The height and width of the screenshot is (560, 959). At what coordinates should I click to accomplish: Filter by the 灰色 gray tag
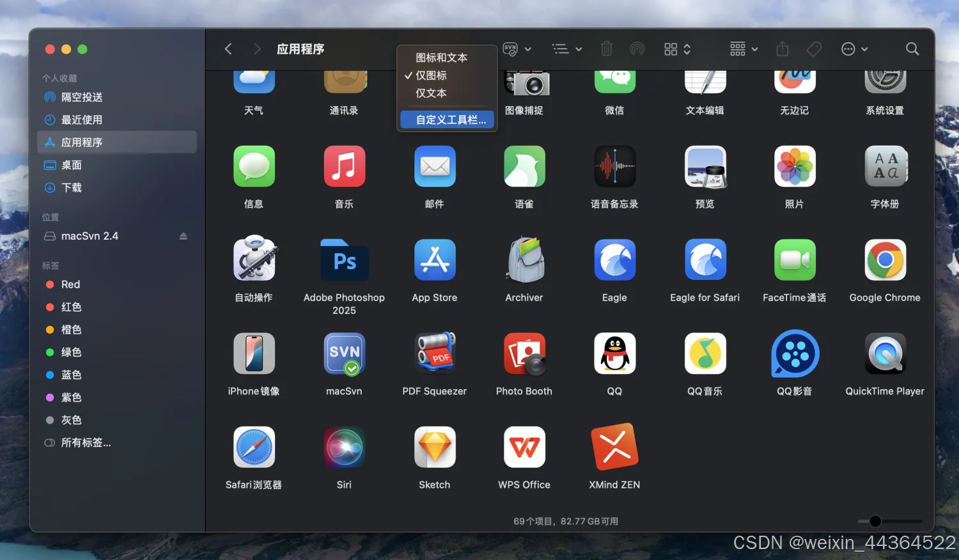click(x=117, y=420)
